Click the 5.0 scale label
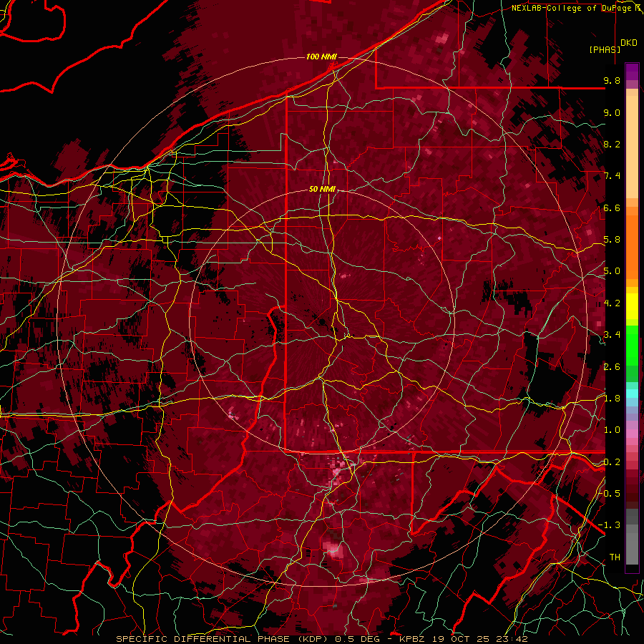This screenshot has width=644, height=644. (x=612, y=271)
